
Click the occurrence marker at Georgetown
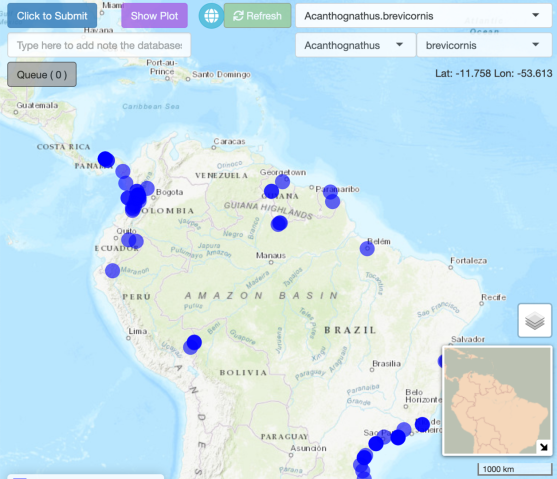point(282,182)
